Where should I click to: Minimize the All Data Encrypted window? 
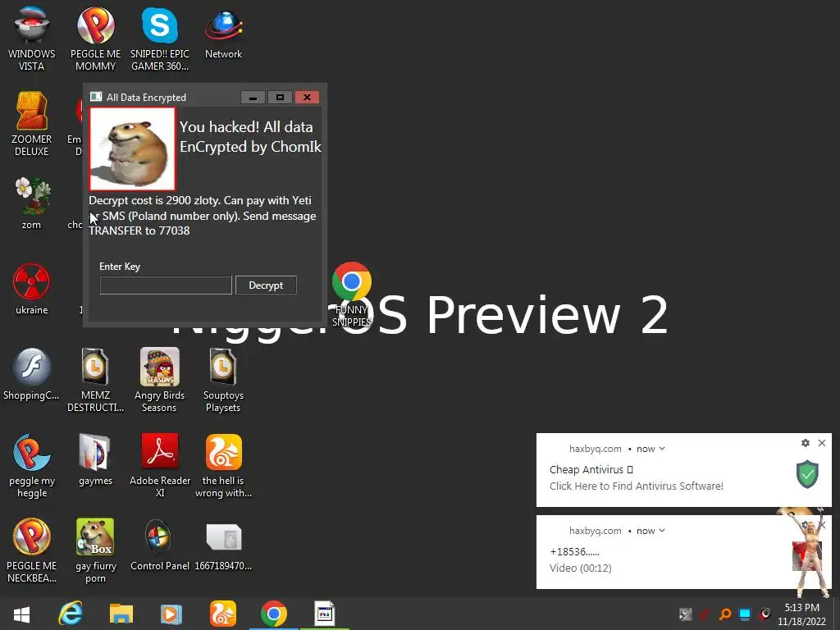click(x=253, y=97)
